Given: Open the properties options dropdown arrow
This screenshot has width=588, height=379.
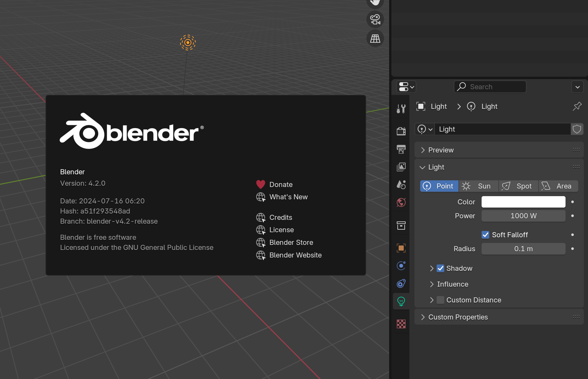Looking at the screenshot, I should pyautogui.click(x=578, y=87).
